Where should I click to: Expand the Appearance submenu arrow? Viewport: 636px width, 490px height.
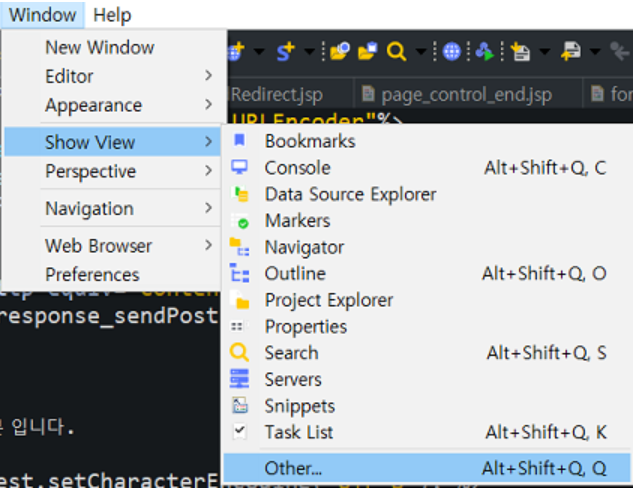click(208, 105)
